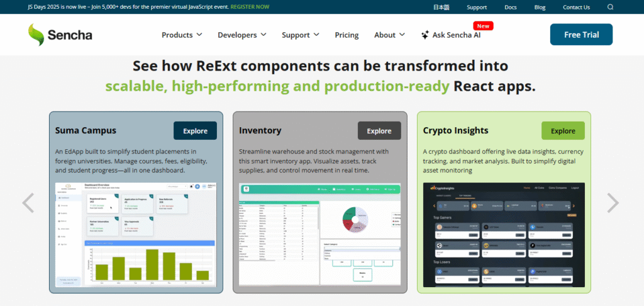Open the About dropdown menu
Image resolution: width=644 pixels, height=306 pixels.
pos(389,35)
